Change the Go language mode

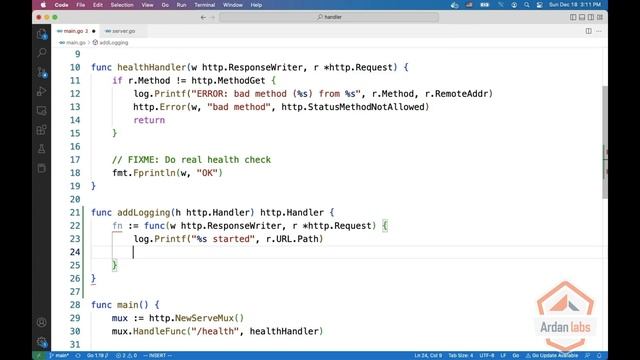point(516,356)
